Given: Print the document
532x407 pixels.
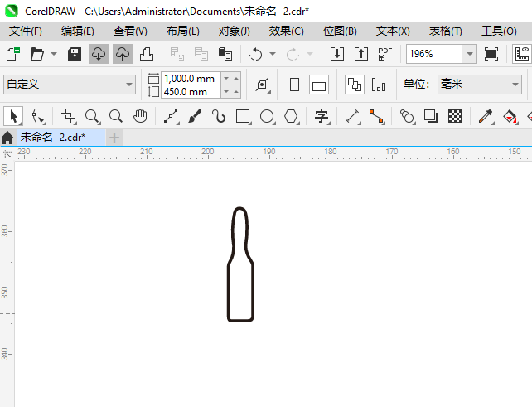Looking at the screenshot, I should [147, 54].
